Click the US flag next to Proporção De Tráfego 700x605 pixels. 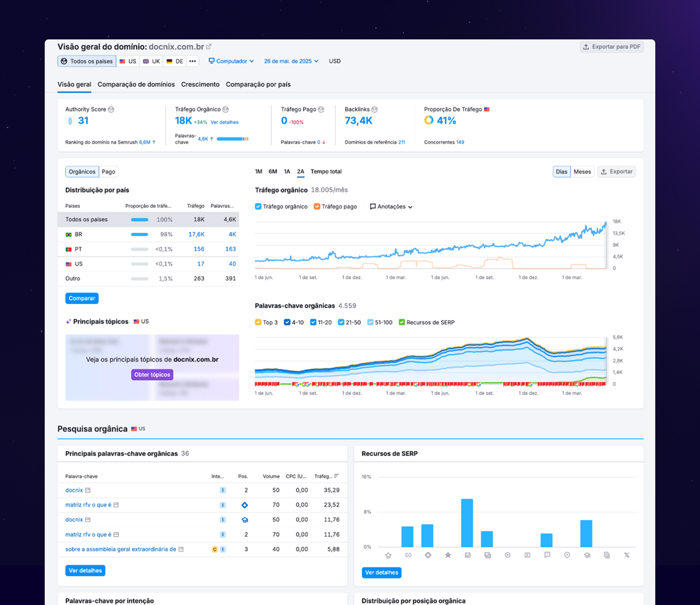tap(487, 109)
